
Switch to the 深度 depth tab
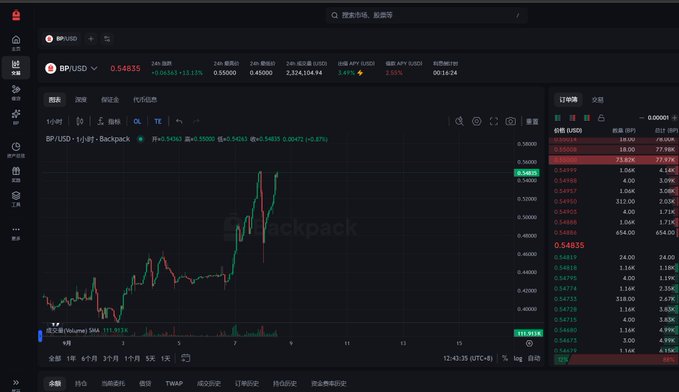coord(81,100)
